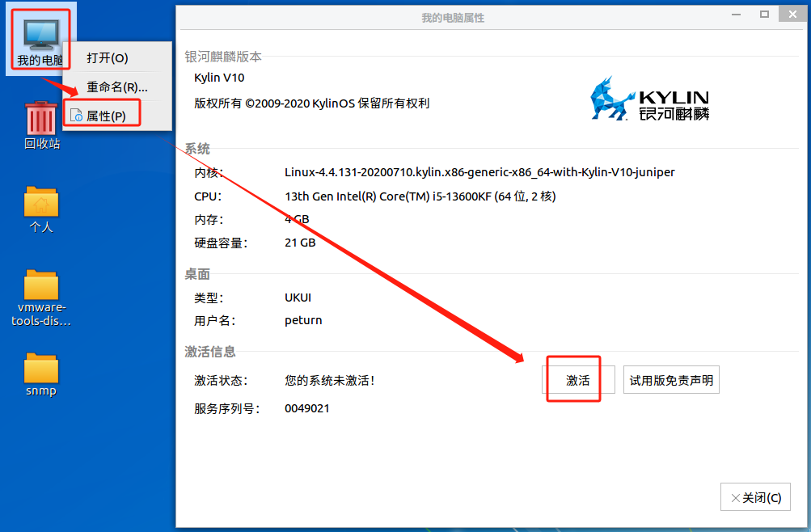
Task: Select the 个人 folder icon
Action: [41, 202]
